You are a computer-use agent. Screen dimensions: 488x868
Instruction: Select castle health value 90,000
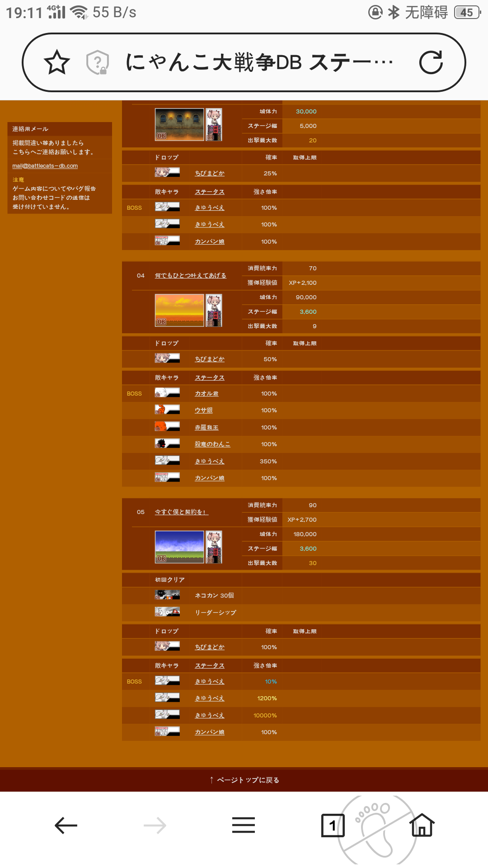pyautogui.click(x=306, y=297)
